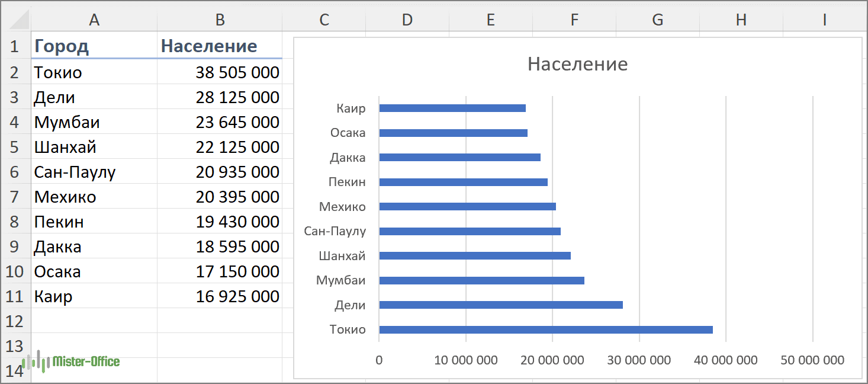
Task: Select column E header
Action: 490,20
